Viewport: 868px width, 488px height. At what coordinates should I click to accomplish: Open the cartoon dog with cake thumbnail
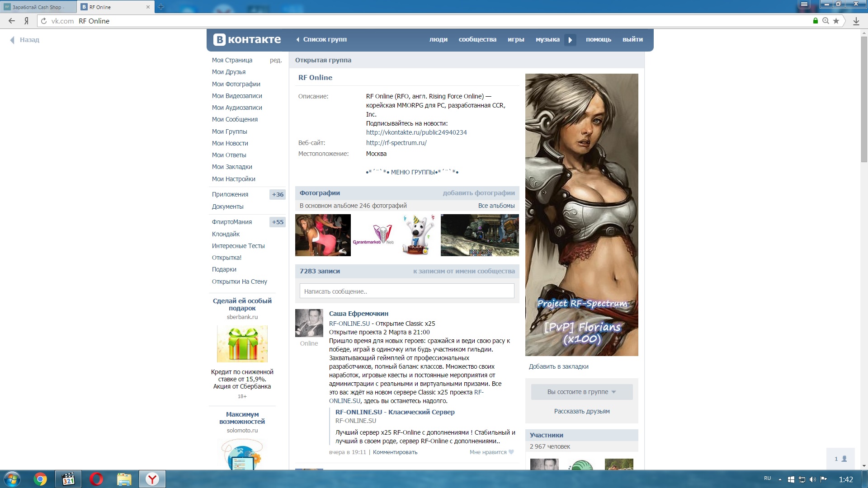click(418, 235)
